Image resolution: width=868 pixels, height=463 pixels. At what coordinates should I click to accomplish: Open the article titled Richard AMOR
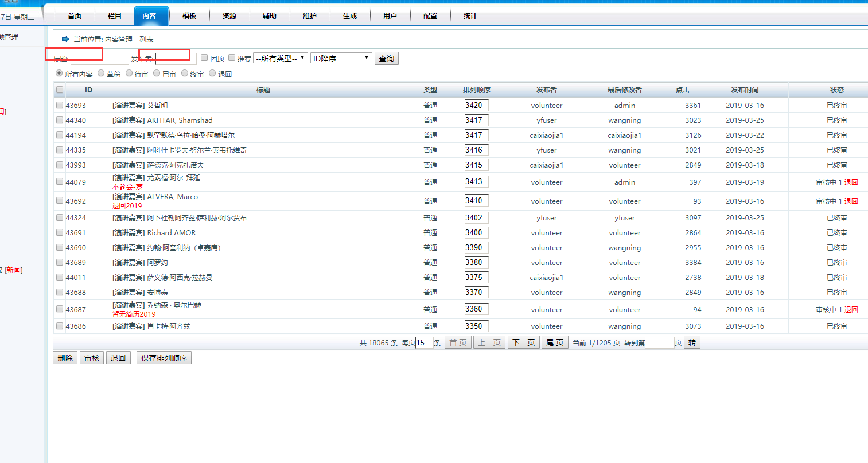171,233
